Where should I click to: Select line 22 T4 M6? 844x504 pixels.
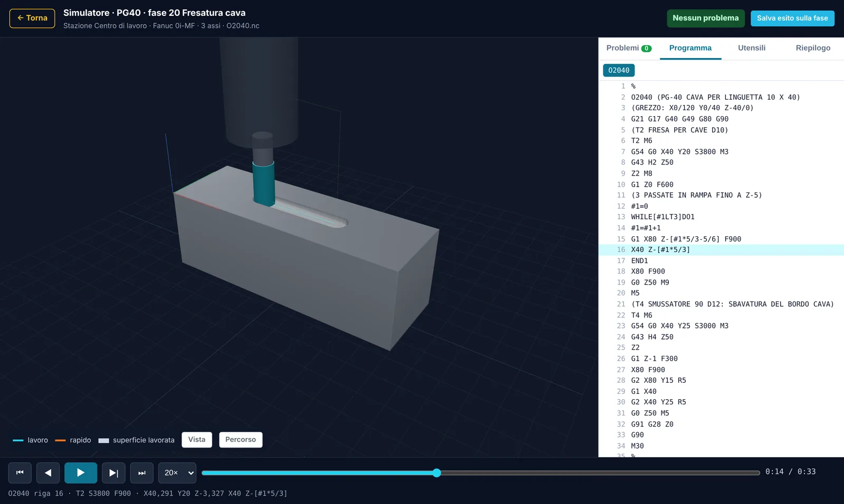[721, 315]
